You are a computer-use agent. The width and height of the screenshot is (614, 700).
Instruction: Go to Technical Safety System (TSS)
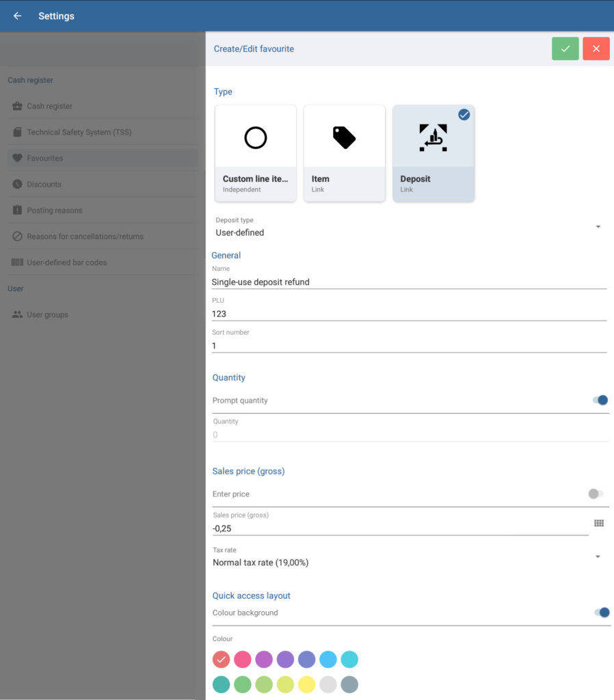pyautogui.click(x=79, y=132)
